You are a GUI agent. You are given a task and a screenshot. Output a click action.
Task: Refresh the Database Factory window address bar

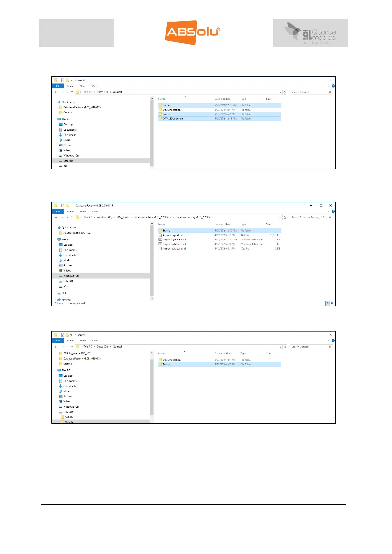[x=285, y=217]
